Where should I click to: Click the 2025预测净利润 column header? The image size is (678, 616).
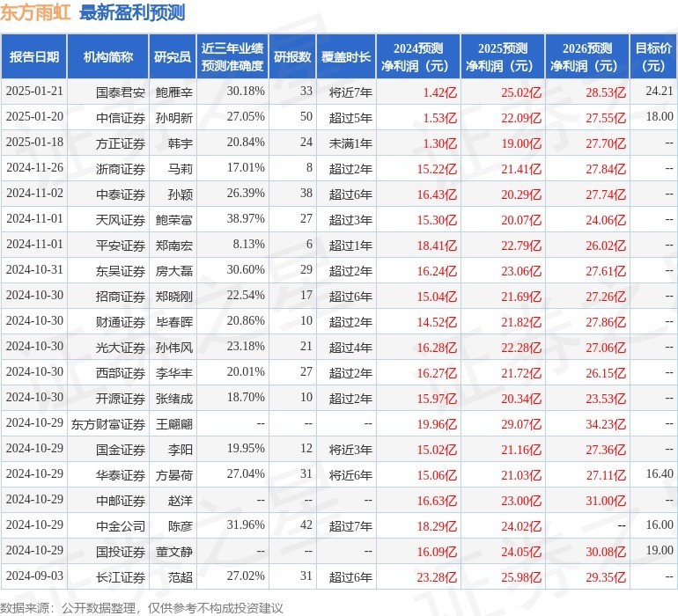pos(503,57)
